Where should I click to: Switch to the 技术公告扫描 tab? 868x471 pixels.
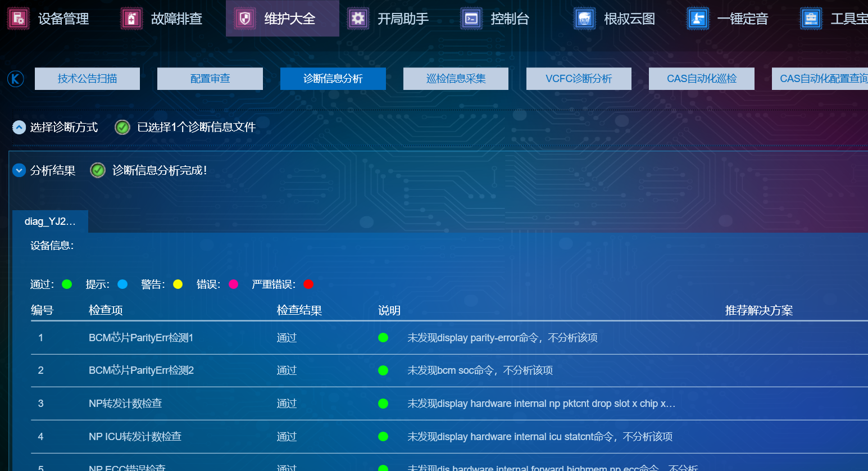[87, 79]
